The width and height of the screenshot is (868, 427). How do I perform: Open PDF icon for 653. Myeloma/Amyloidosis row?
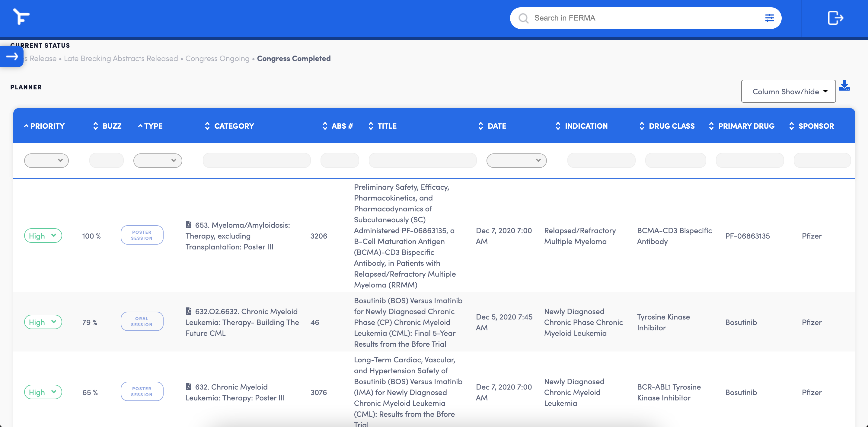pyautogui.click(x=189, y=224)
